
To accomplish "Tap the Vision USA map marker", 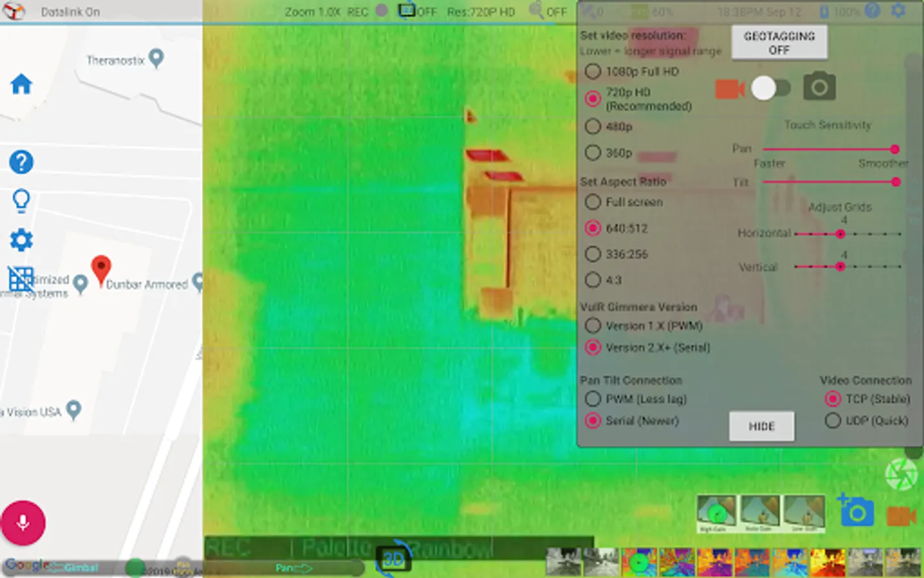I will tap(74, 410).
